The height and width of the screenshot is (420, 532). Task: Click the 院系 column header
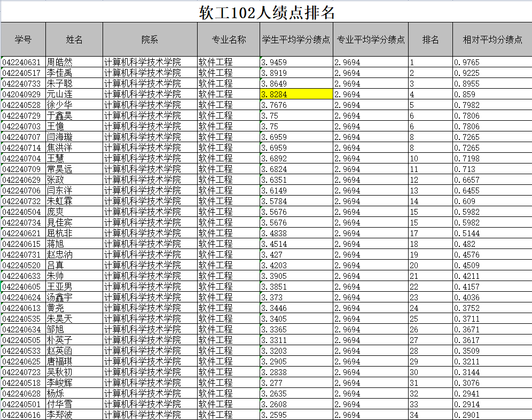click(x=150, y=40)
